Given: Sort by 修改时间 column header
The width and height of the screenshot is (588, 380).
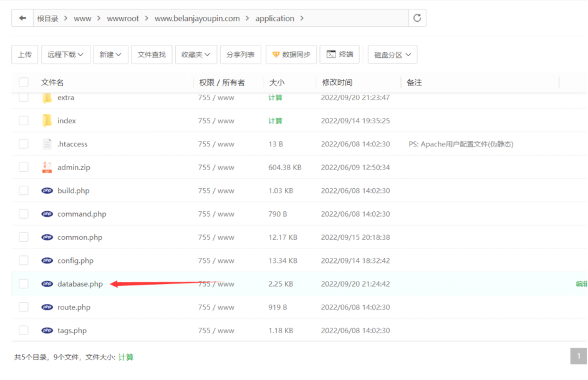Looking at the screenshot, I should pyautogui.click(x=337, y=82).
